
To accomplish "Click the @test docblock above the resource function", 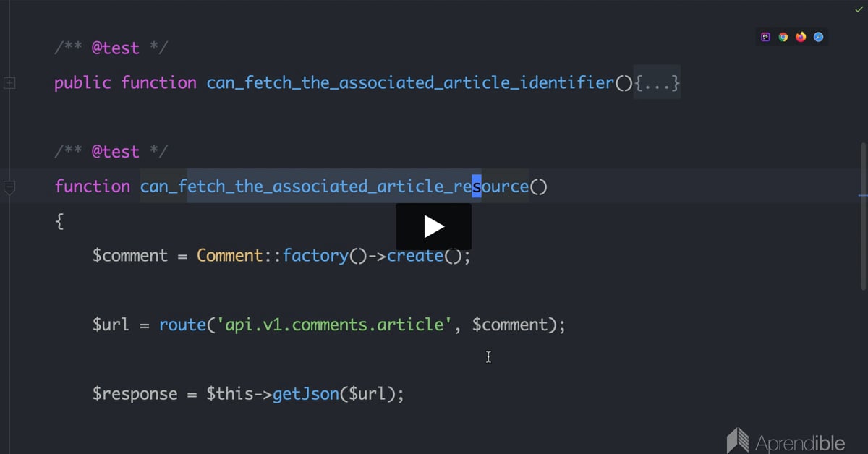I will point(111,152).
